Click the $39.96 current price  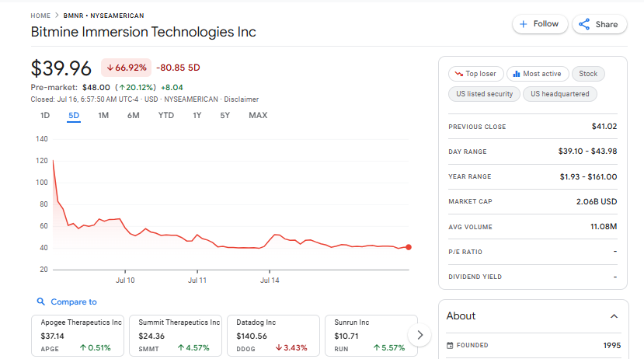click(61, 68)
